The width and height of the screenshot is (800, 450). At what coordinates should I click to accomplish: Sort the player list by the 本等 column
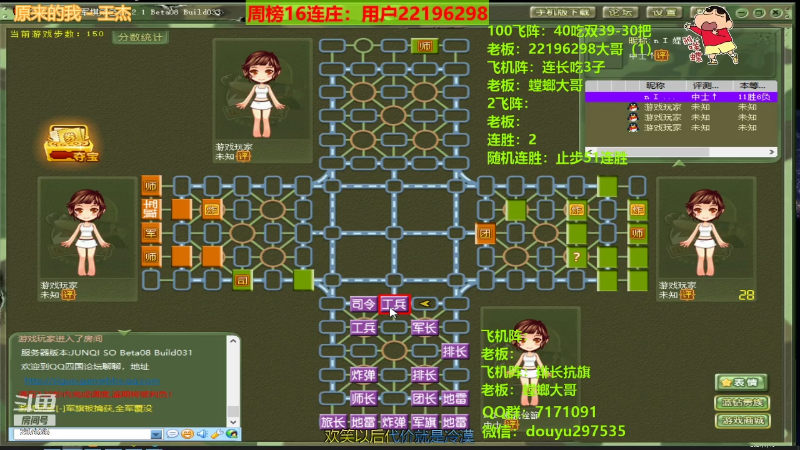click(x=753, y=86)
